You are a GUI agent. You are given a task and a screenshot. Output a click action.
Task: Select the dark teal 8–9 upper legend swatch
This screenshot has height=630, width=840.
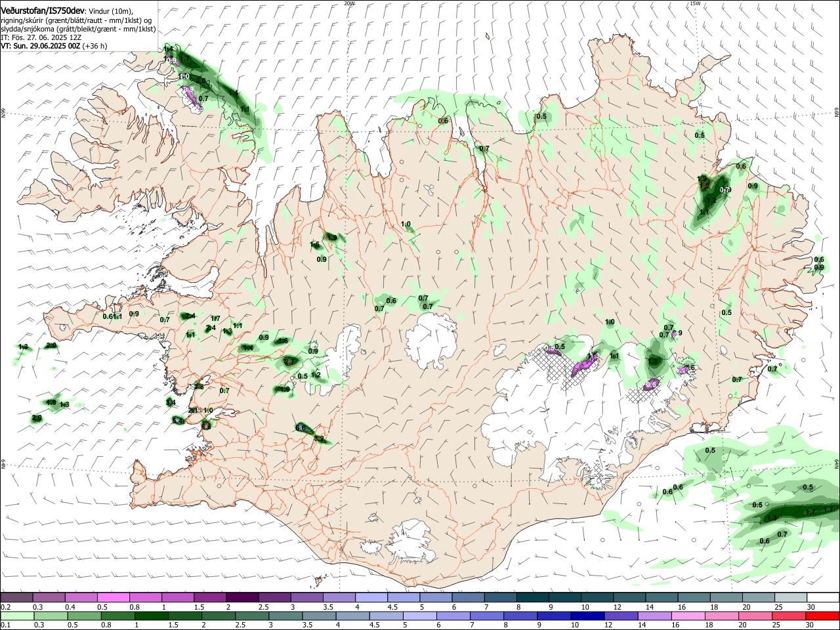click(x=532, y=597)
